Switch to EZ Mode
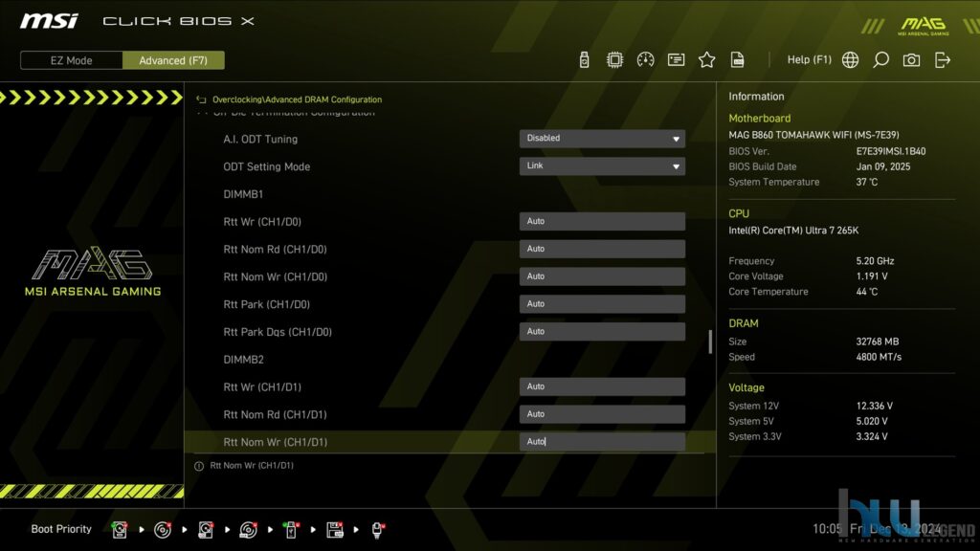This screenshot has height=551, width=980. coord(71,60)
